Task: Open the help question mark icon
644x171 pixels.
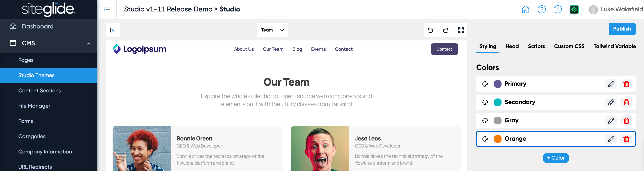Action: point(541,10)
